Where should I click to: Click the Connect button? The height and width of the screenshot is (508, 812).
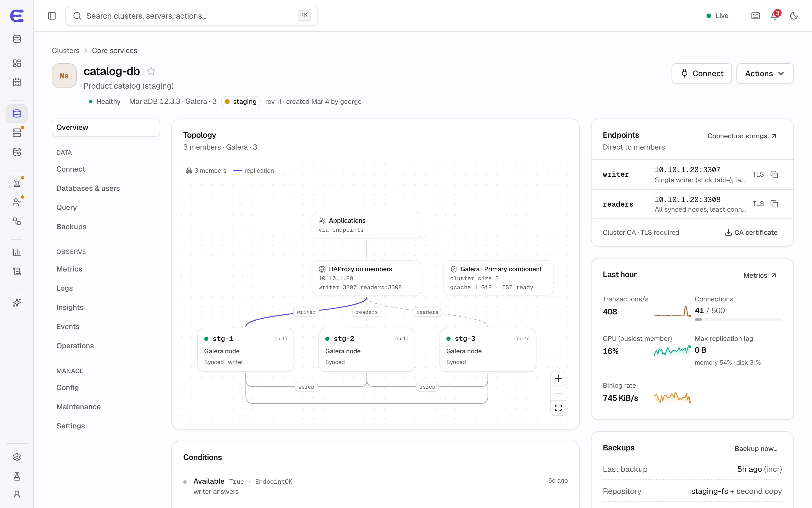(701, 73)
